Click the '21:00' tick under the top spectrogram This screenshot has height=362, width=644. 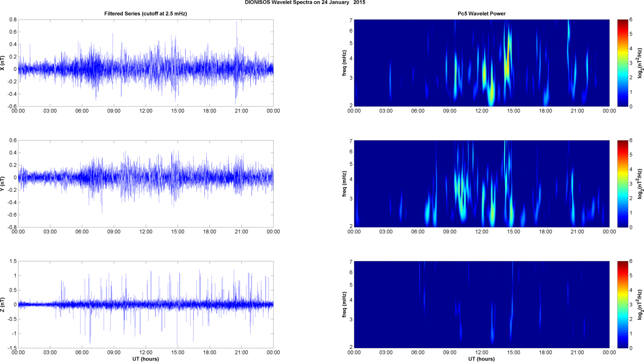[577, 111]
